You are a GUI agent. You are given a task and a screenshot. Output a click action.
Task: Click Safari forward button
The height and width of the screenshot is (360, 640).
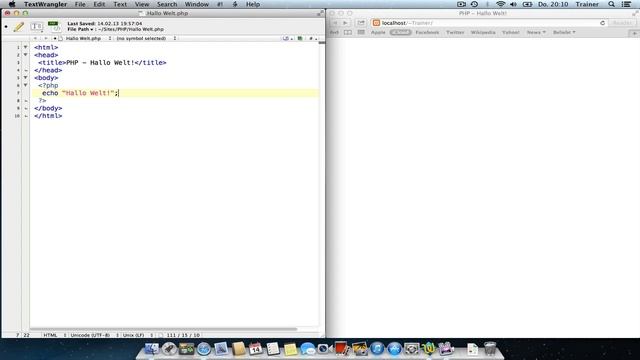pos(345,23)
